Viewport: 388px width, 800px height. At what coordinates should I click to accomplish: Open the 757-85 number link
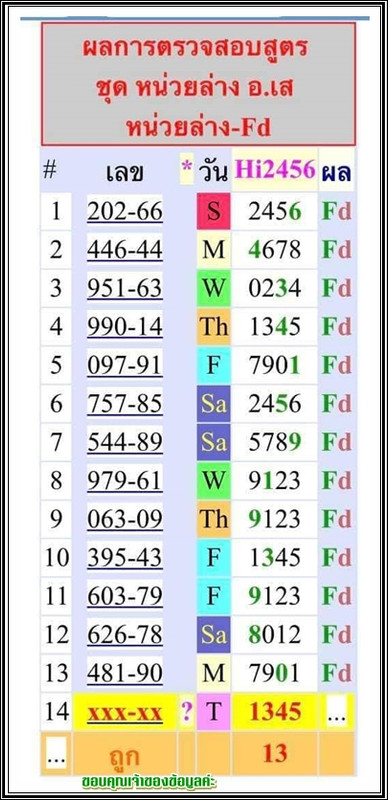[125, 404]
